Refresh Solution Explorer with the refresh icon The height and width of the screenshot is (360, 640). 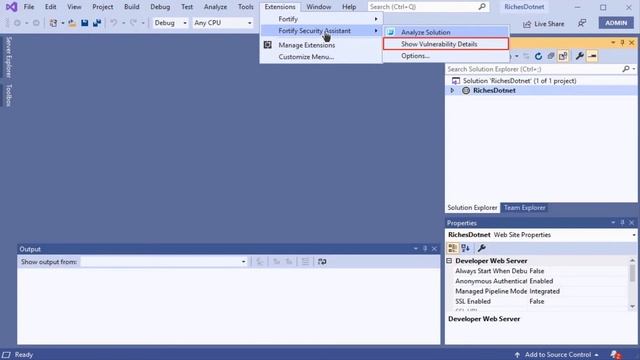click(x=538, y=56)
